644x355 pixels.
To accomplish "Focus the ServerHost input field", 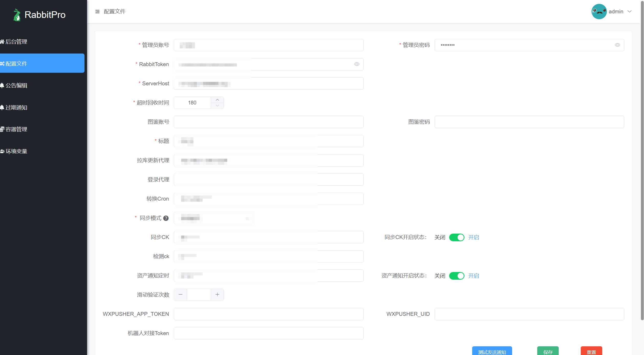I will coord(269,83).
